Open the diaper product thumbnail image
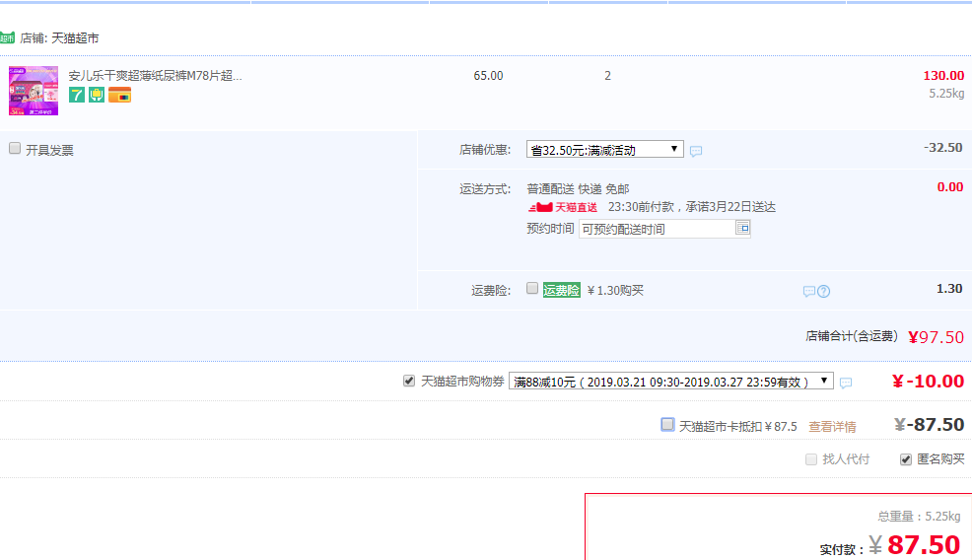 (x=34, y=91)
